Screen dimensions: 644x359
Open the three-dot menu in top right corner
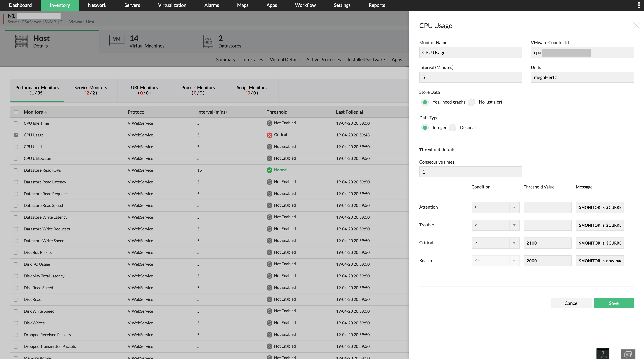tap(639, 5)
